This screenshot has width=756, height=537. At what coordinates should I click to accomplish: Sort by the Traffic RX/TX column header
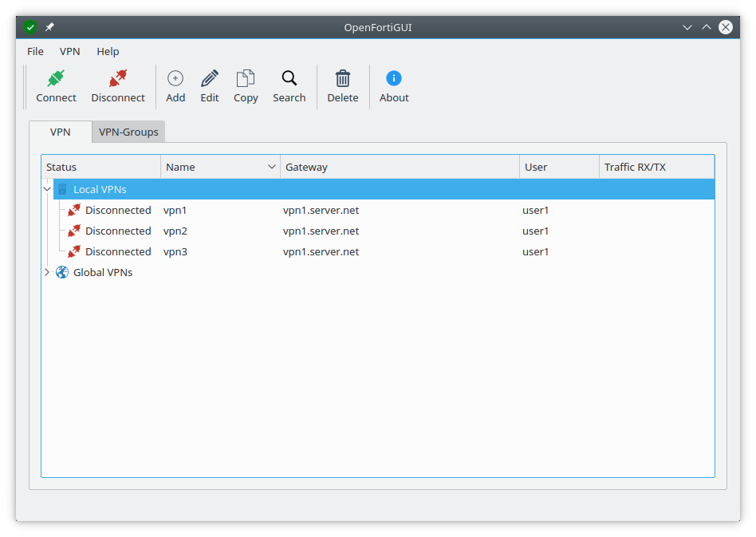click(x=656, y=167)
